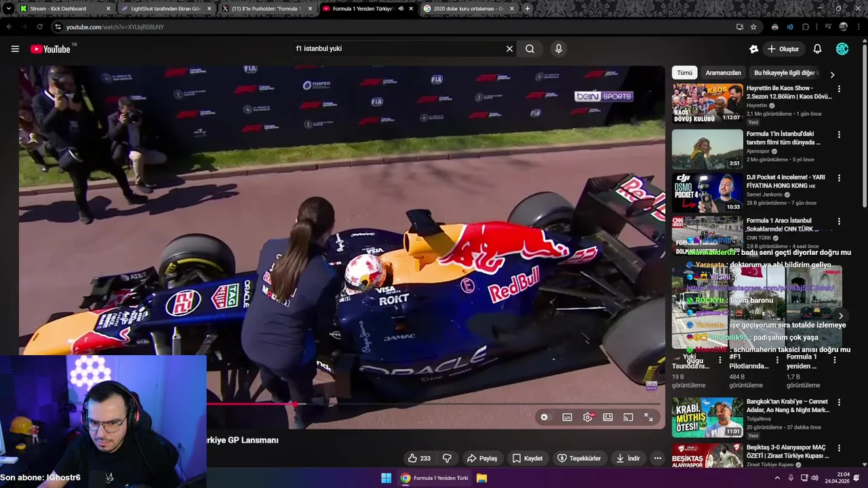This screenshot has height=488, width=868.
Task: Select the Tümü filter chip
Action: coord(685,73)
